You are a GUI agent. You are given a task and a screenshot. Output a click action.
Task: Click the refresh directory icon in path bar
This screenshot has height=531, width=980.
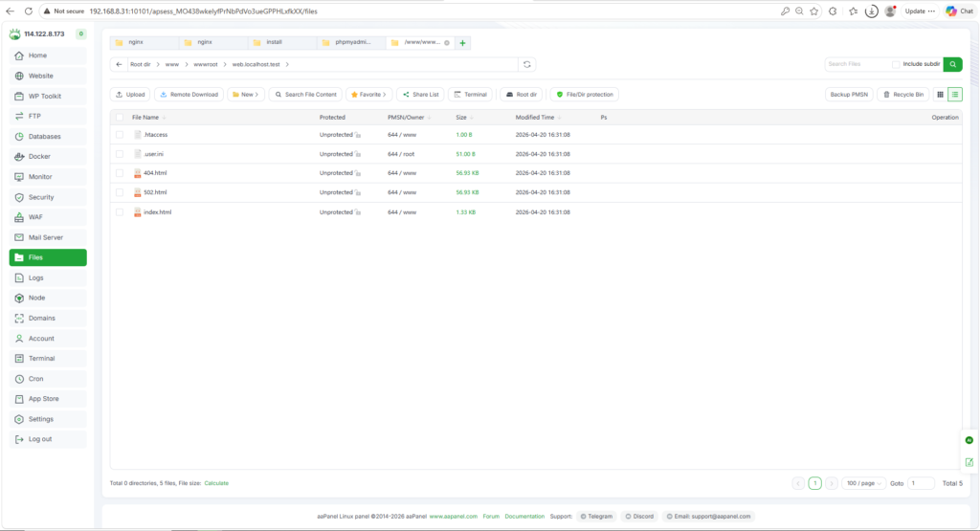coord(526,64)
